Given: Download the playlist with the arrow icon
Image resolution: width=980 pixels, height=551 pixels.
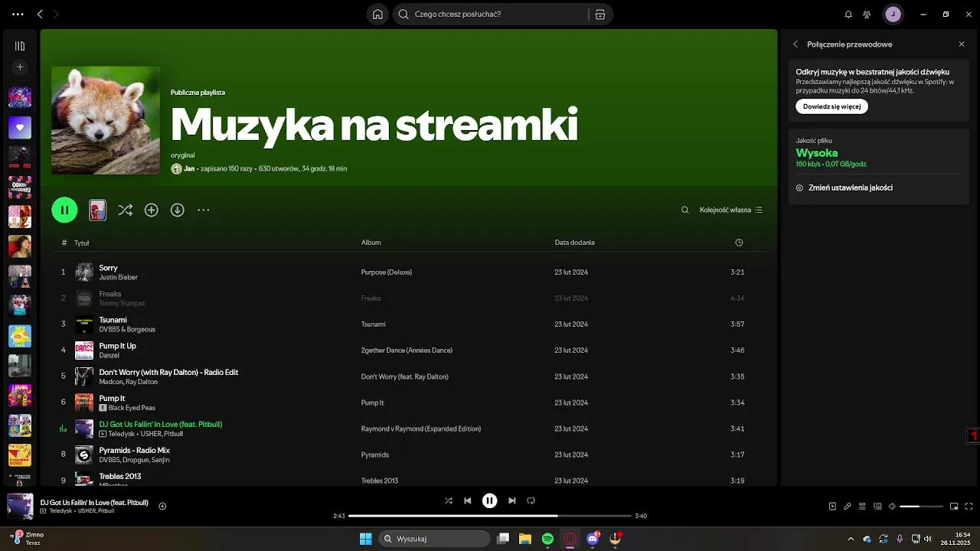Looking at the screenshot, I should 178,210.
